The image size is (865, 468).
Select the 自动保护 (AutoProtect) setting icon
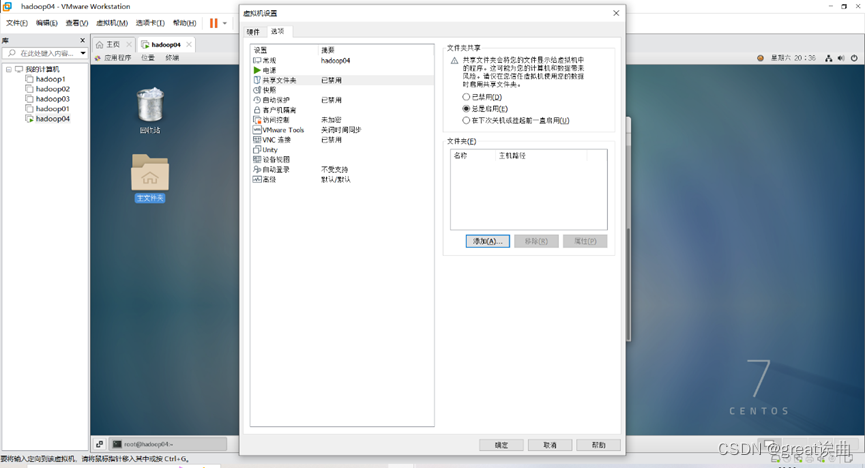click(257, 100)
